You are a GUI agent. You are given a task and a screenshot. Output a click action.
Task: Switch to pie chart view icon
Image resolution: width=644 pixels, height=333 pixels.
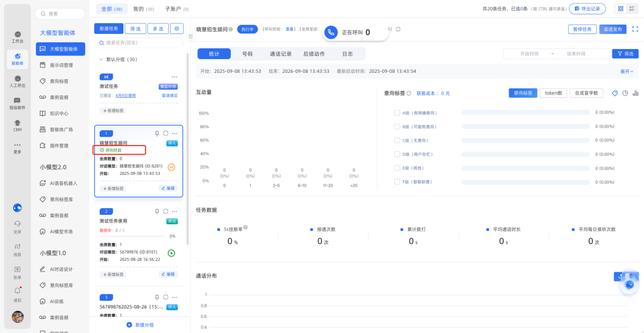625,93
